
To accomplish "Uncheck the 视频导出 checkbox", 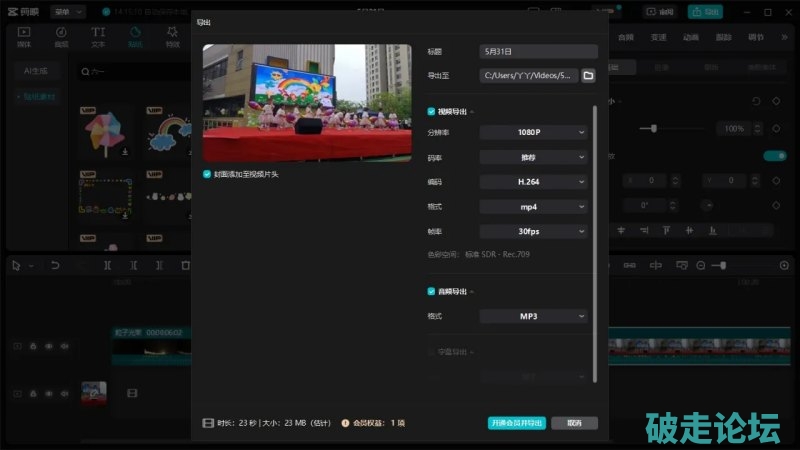I will click(x=431, y=111).
